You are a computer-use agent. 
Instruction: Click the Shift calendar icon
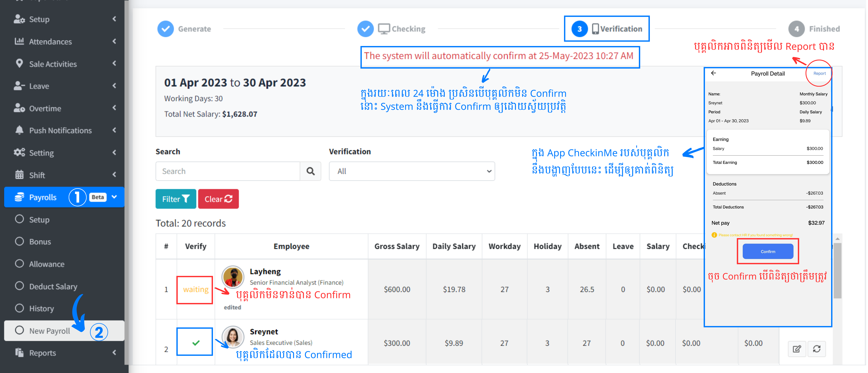[19, 174]
